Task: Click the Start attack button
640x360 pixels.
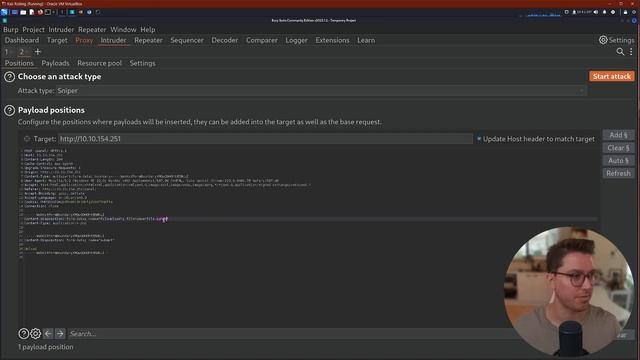Action: [611, 76]
